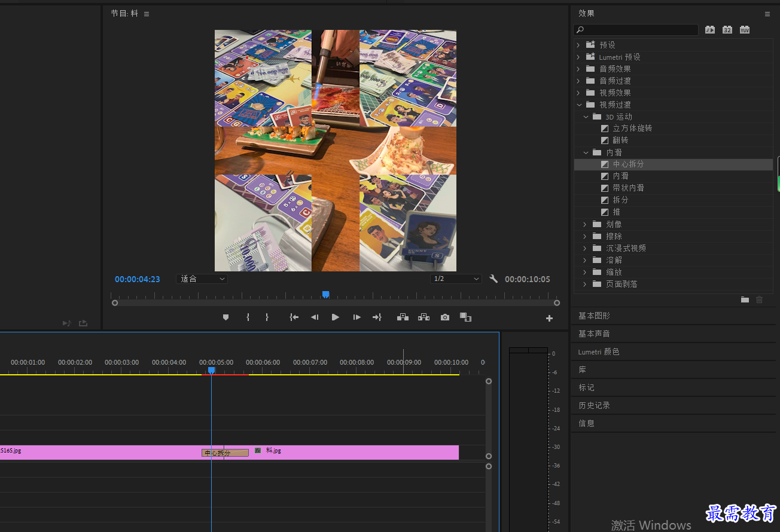This screenshot has width=780, height=532.
Task: Click the timeline playhead handle
Action: coord(211,371)
